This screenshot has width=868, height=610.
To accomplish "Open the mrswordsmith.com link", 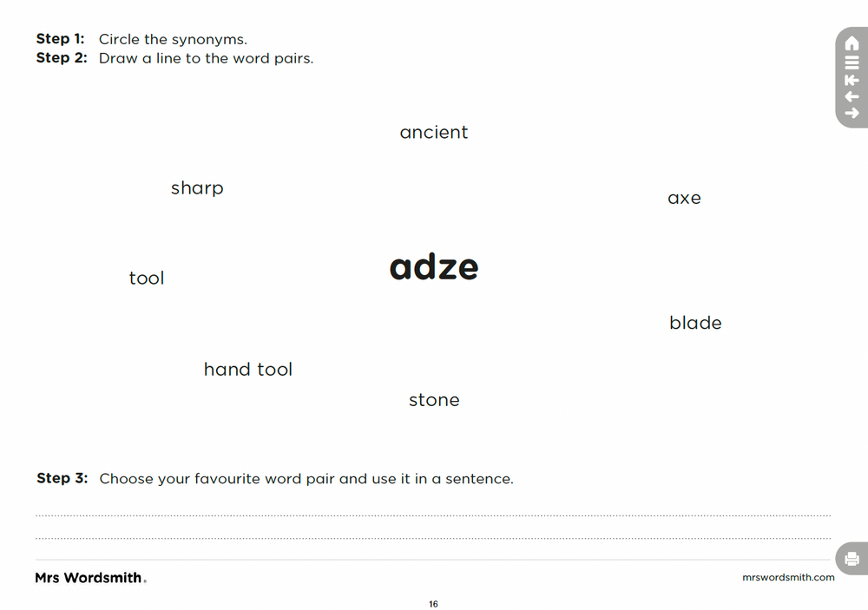I will click(788, 577).
